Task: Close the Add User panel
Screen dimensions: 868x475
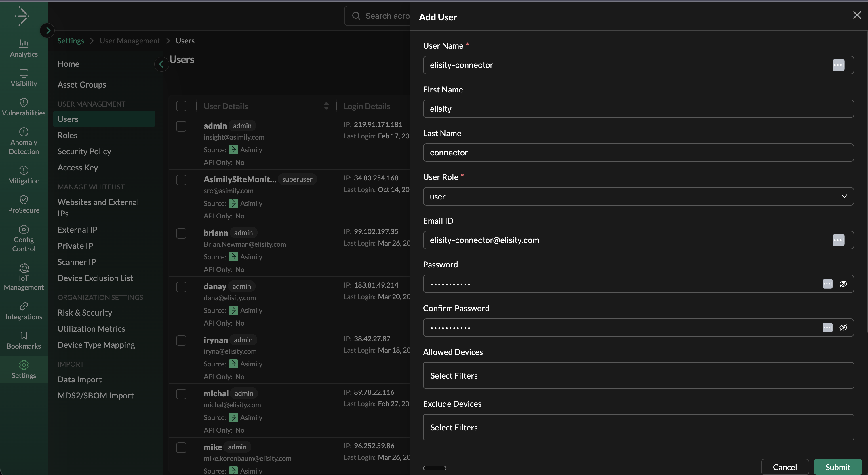Action: (856, 15)
